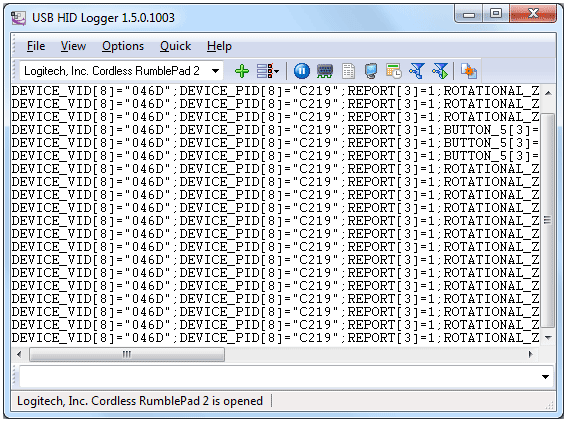
Task: Click the computer monitor icon
Action: click(x=371, y=71)
